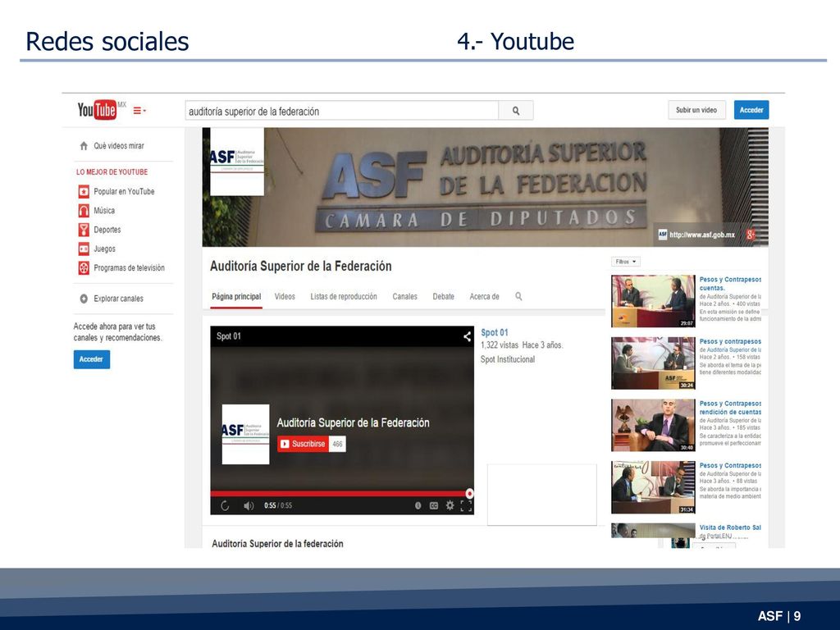The image size is (840, 630).
Task: Focus the search field with the ASF query
Action: click(x=342, y=111)
